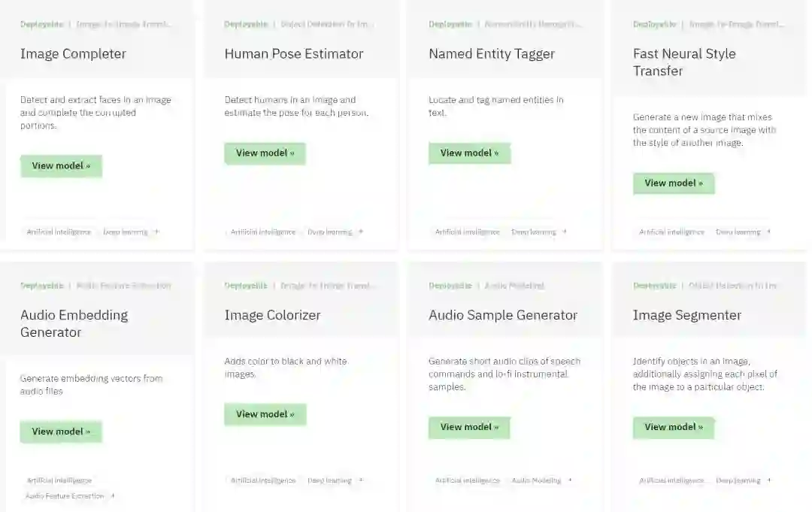
Task: Expand extra tags on Image Colorizer card
Action: click(x=361, y=480)
